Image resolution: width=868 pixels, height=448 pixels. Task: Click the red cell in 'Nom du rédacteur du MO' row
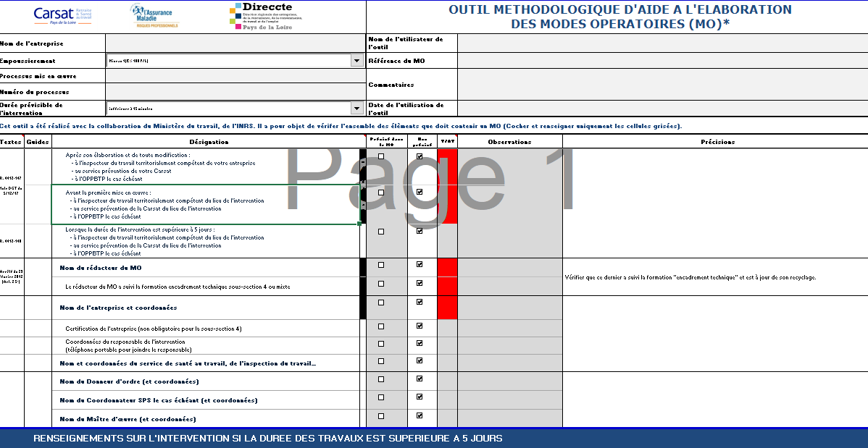[447, 268]
